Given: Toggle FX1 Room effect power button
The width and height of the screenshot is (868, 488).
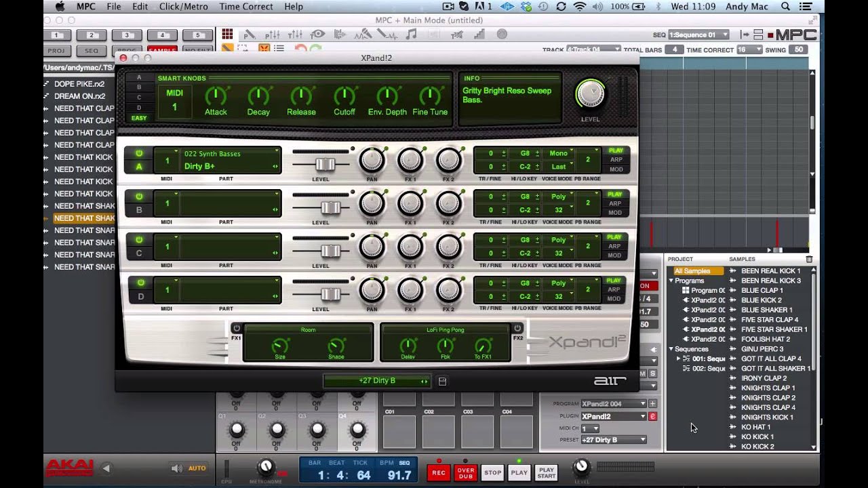Looking at the screenshot, I should [236, 328].
